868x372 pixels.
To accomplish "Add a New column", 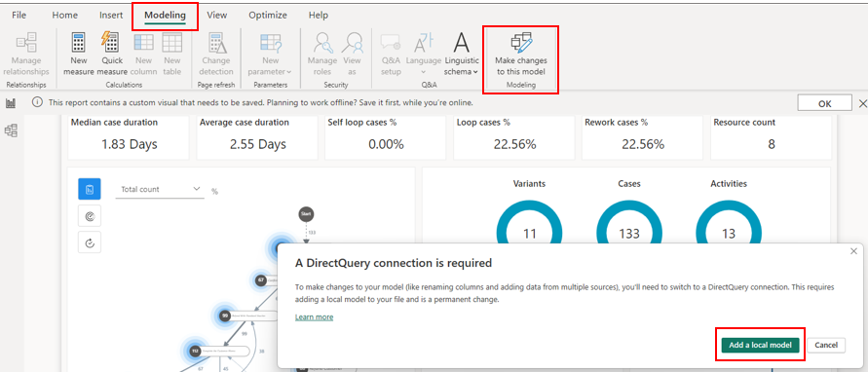I will [x=144, y=54].
